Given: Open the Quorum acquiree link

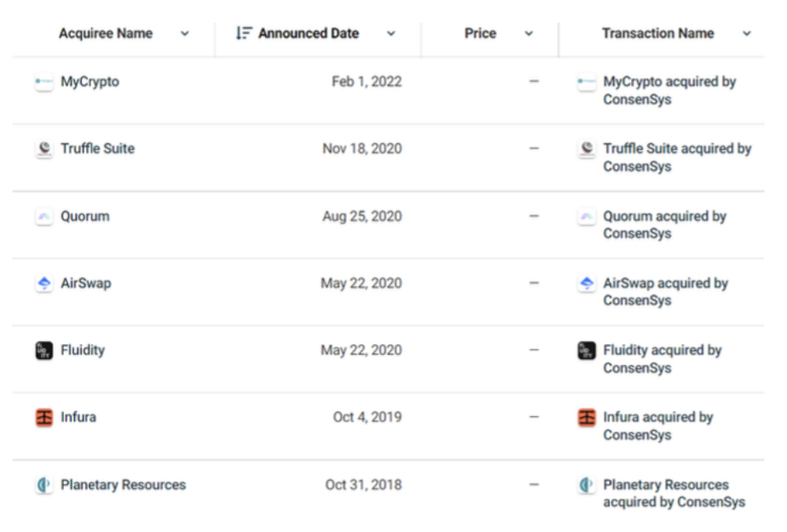Looking at the screenshot, I should coord(85,217).
